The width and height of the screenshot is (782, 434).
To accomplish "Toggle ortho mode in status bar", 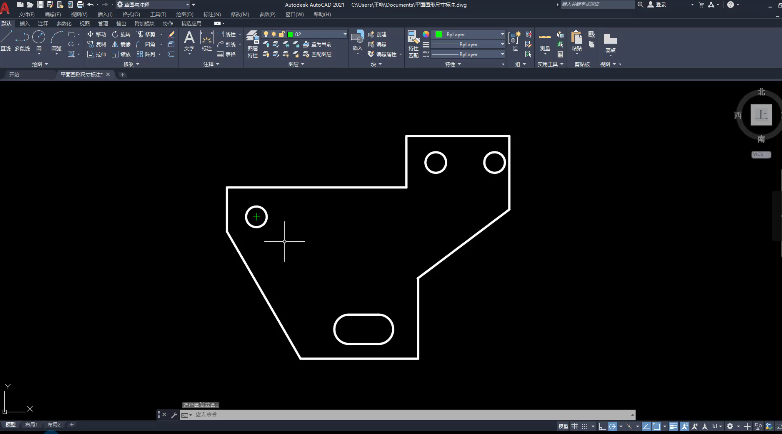I will tap(602, 427).
